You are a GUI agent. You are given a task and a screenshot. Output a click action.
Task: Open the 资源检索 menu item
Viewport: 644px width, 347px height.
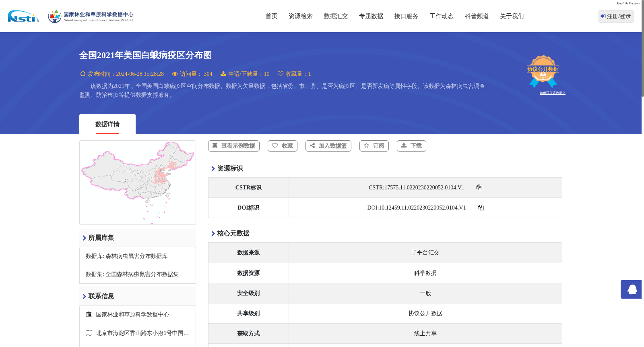pyautogui.click(x=301, y=16)
